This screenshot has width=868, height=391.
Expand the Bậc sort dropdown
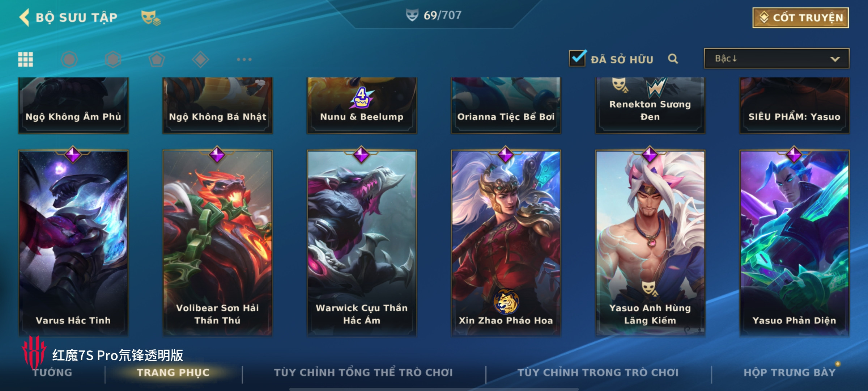[x=776, y=59]
